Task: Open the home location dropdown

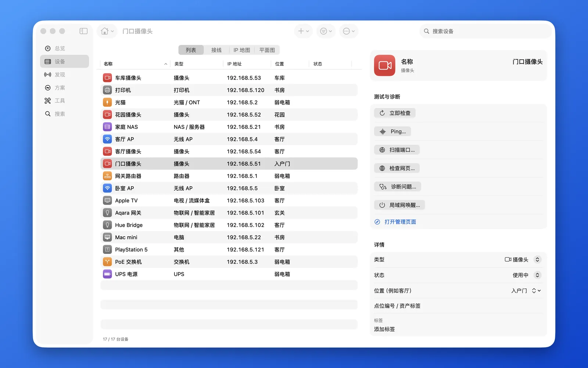Action: pos(108,31)
